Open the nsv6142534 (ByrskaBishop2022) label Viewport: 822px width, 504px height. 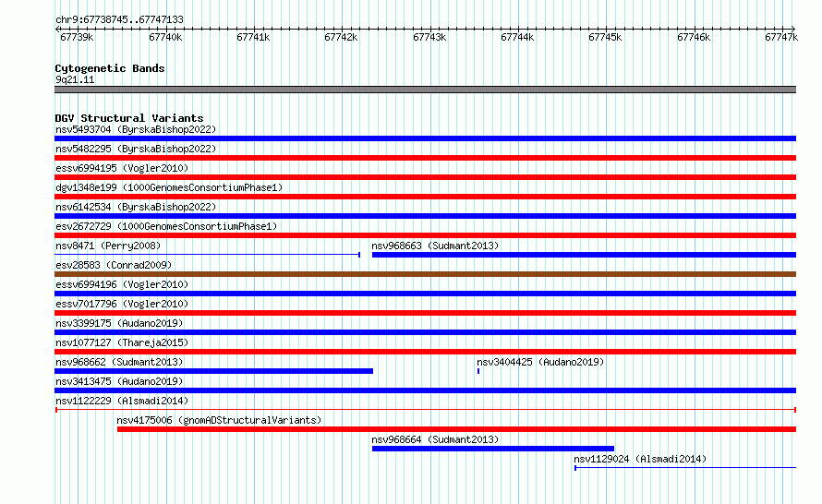136,207
